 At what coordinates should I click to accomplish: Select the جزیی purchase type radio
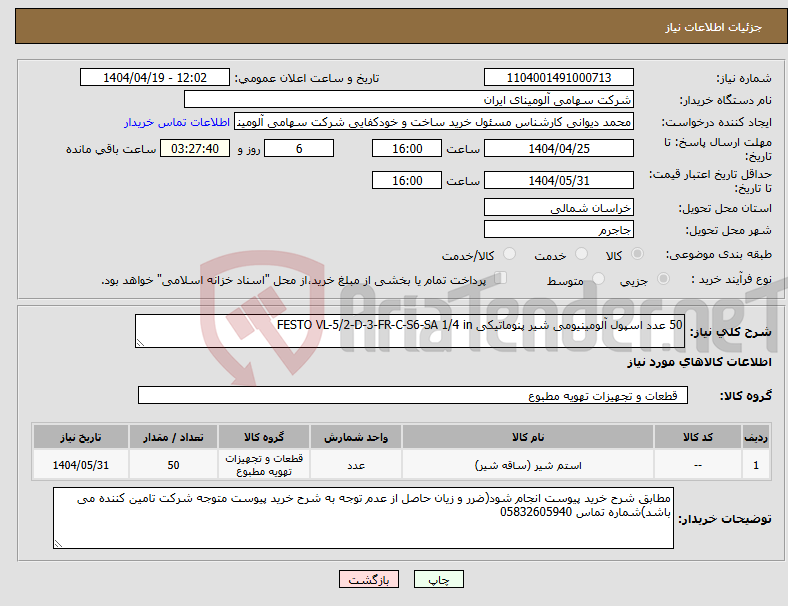click(663, 278)
